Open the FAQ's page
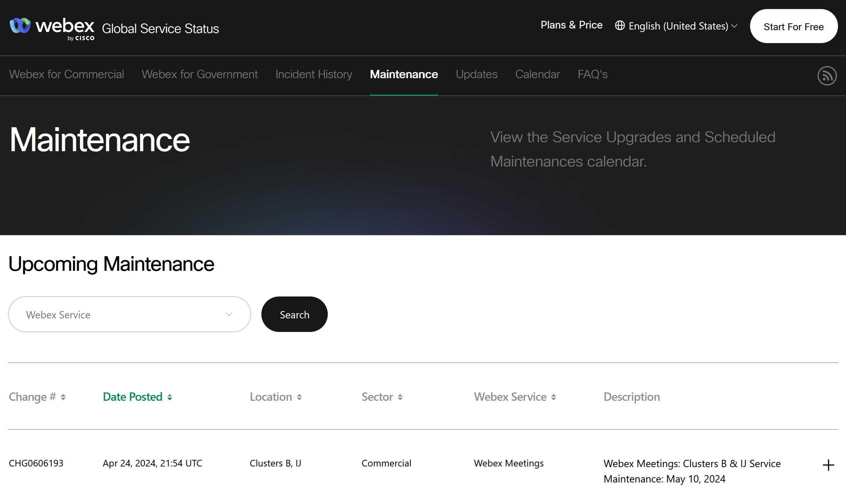 tap(592, 74)
